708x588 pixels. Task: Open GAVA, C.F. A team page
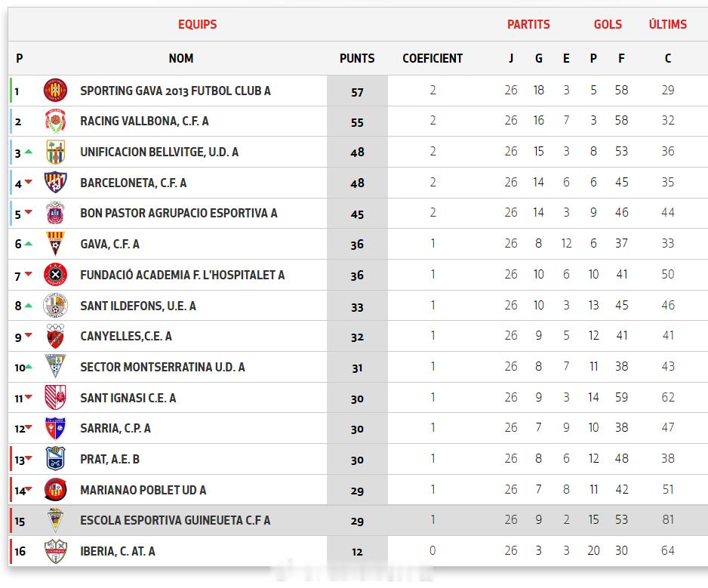[x=109, y=245]
